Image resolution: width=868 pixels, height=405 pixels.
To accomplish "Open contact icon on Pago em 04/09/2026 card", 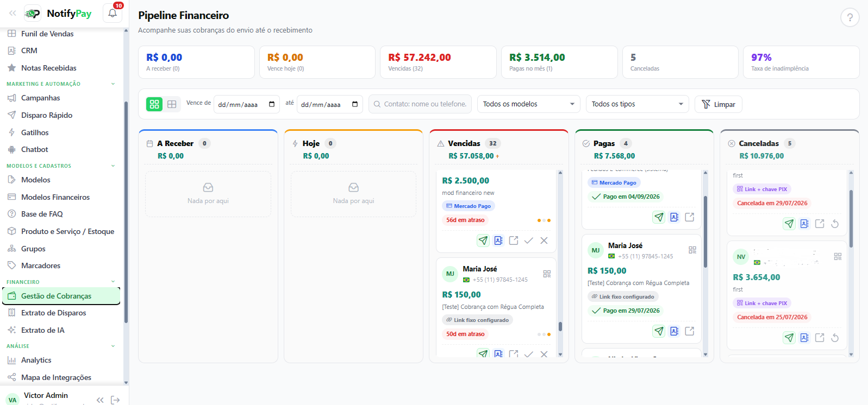I will pyautogui.click(x=674, y=217).
